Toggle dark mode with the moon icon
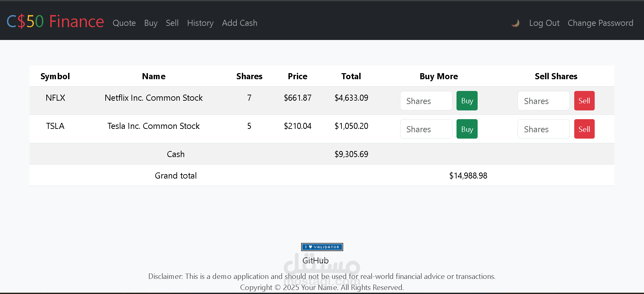 516,23
